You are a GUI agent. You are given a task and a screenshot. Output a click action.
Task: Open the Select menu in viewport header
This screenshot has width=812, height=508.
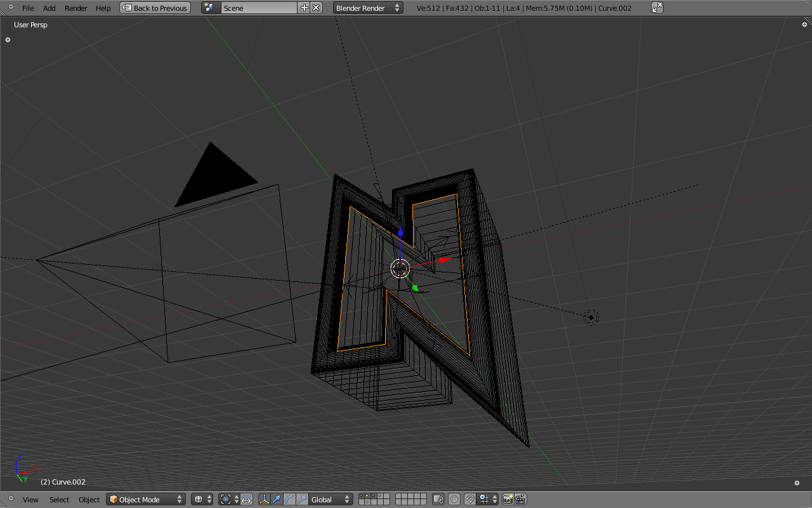pyautogui.click(x=59, y=500)
